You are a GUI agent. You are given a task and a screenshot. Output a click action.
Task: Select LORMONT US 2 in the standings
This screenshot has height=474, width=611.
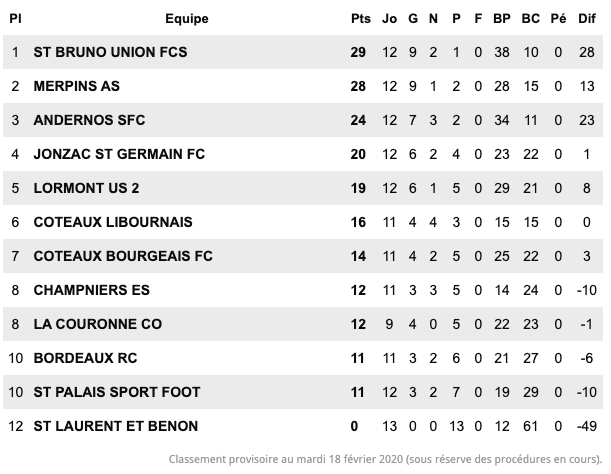[86, 188]
